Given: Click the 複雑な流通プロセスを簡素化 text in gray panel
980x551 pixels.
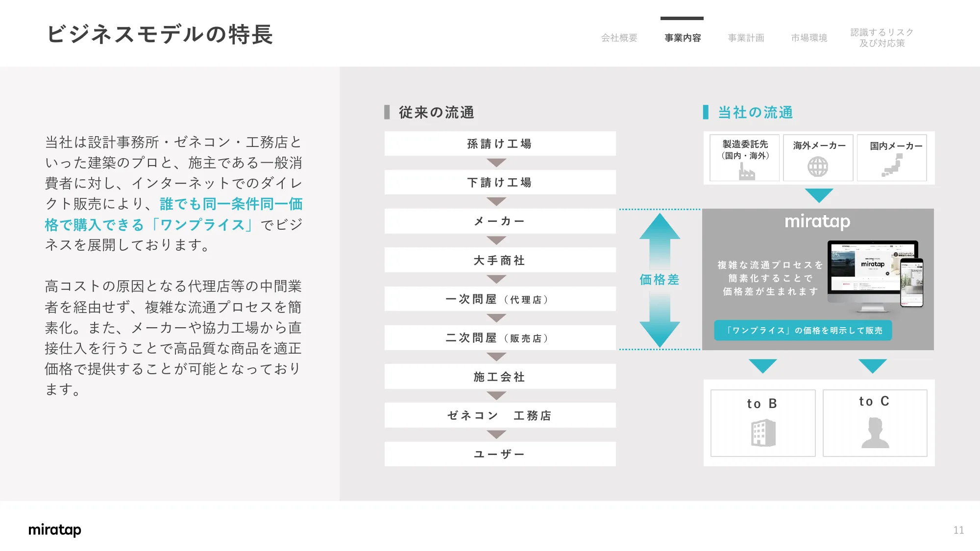Looking at the screenshot, I should pyautogui.click(x=770, y=278).
